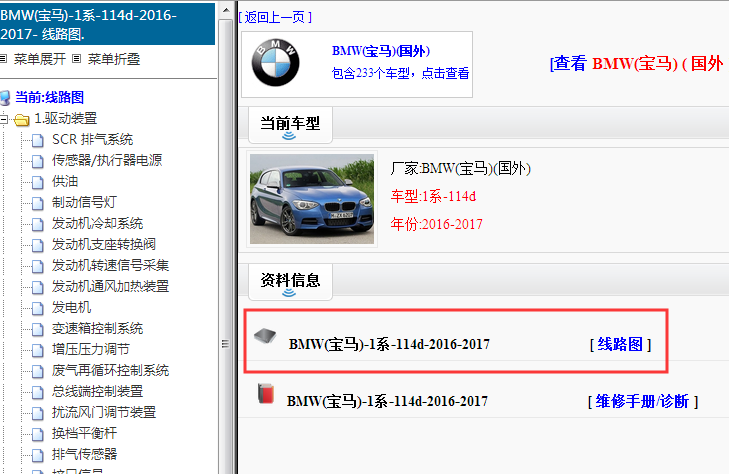Open 变速箱控制系统 entry
The height and width of the screenshot is (474, 729).
(97, 329)
